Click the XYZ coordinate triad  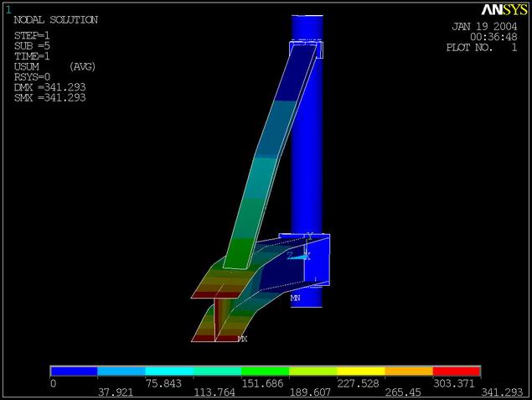[x=300, y=248]
